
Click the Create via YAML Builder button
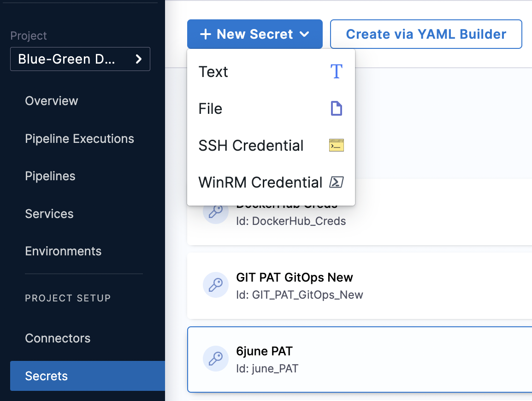click(426, 34)
